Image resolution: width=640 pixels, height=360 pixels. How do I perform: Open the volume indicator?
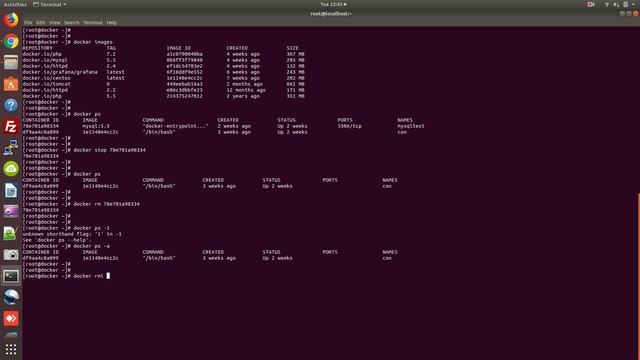click(x=616, y=4)
